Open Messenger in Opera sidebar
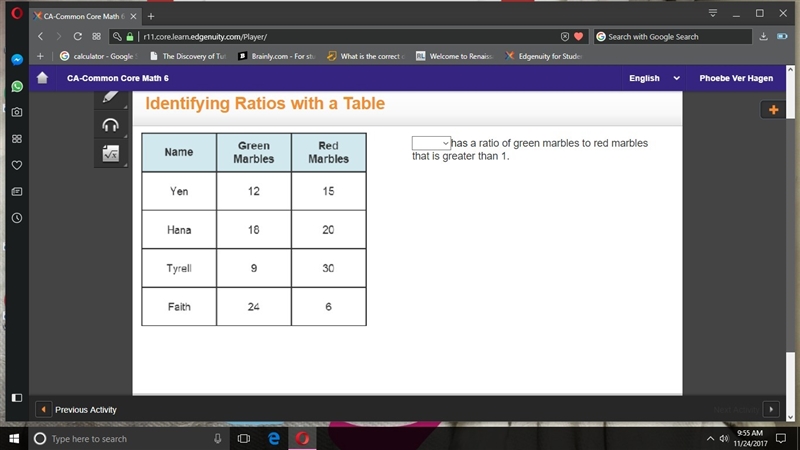This screenshot has height=450, width=800. [x=17, y=60]
